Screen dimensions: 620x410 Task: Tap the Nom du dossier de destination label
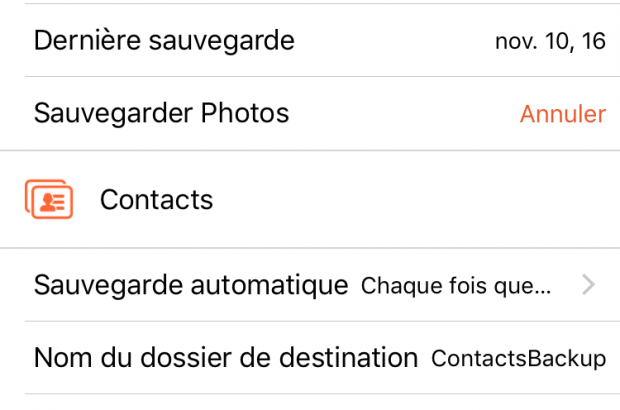coord(225,358)
